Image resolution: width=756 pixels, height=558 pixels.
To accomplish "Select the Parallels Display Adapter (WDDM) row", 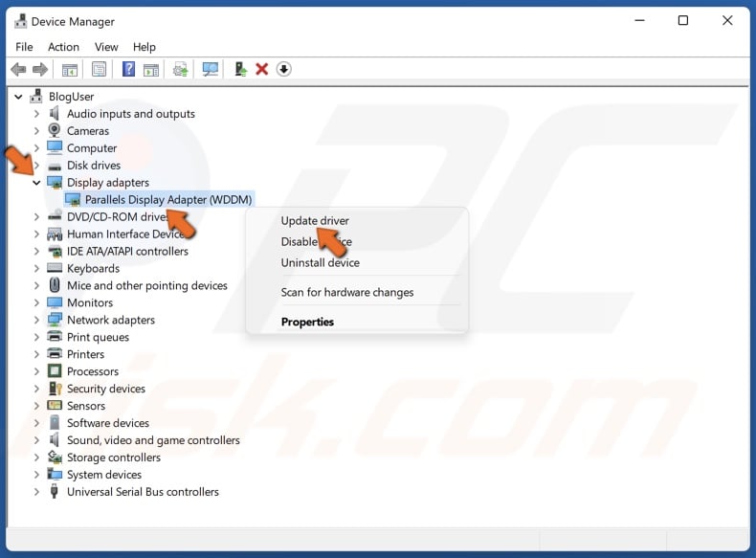I will tap(160, 200).
